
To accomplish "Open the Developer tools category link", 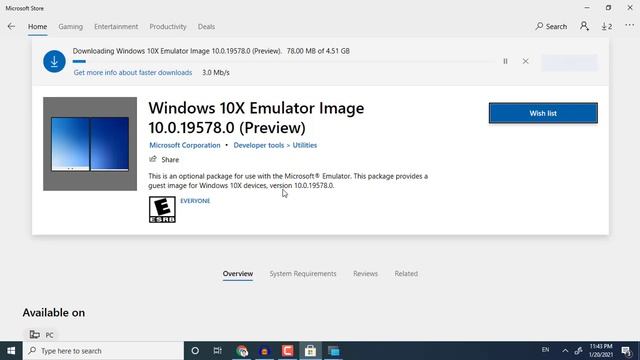I will pyautogui.click(x=258, y=145).
